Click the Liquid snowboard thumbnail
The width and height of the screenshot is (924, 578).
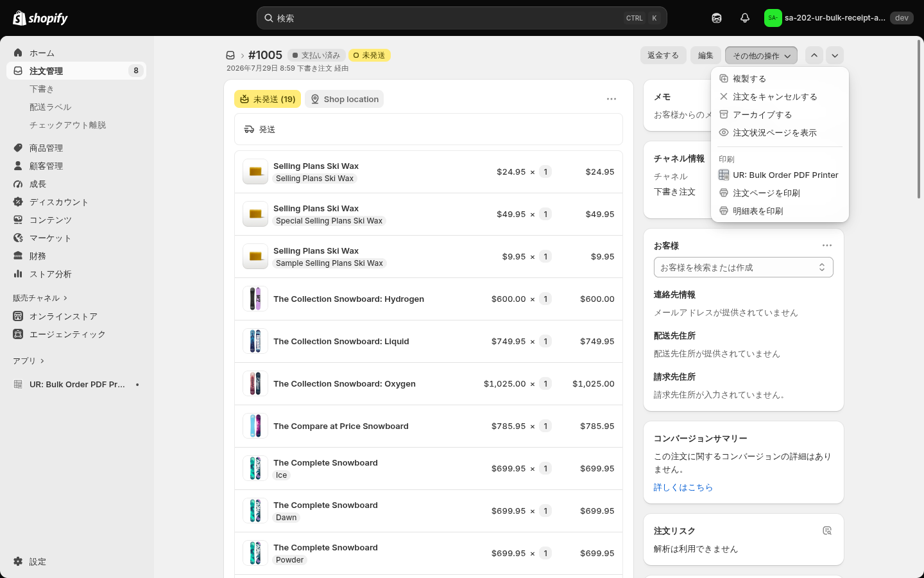[255, 341]
